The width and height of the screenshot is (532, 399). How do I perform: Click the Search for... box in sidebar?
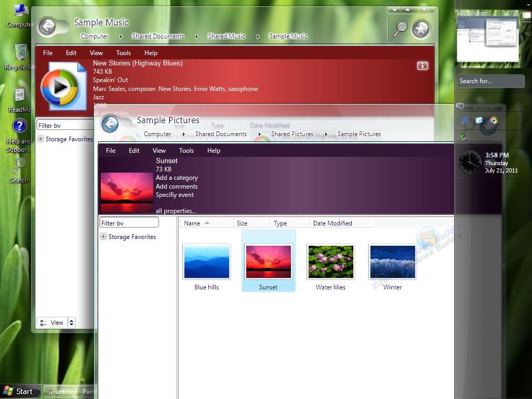(491, 81)
